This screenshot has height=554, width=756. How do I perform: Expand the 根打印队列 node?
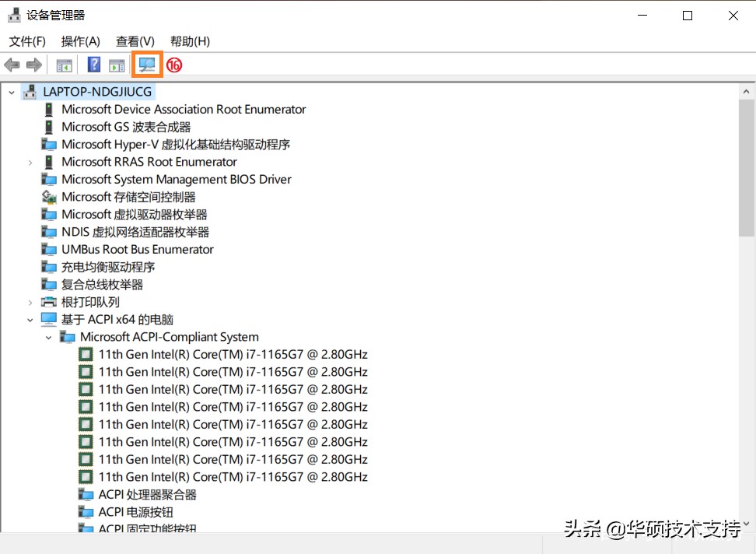pyautogui.click(x=30, y=303)
